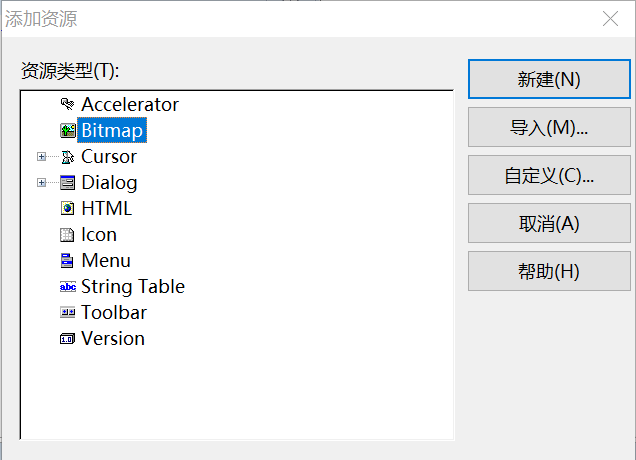Pick the highlighted Bitmap label
The height and width of the screenshot is (460, 636).
tap(112, 130)
